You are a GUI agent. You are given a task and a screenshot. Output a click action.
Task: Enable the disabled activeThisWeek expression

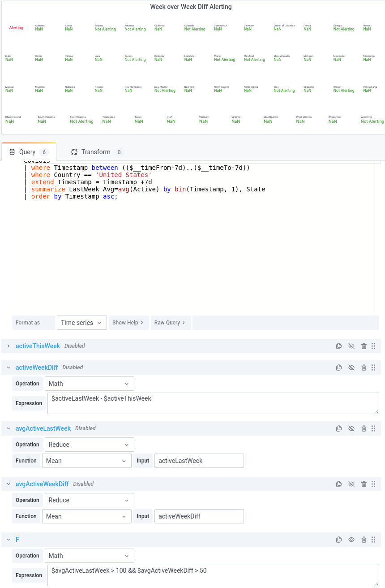pos(351,346)
